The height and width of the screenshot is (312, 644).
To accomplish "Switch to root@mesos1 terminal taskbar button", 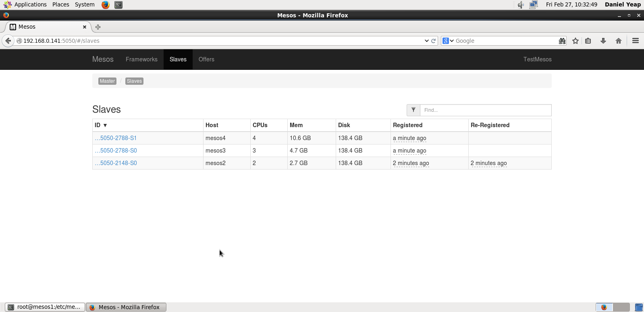I will coord(45,307).
